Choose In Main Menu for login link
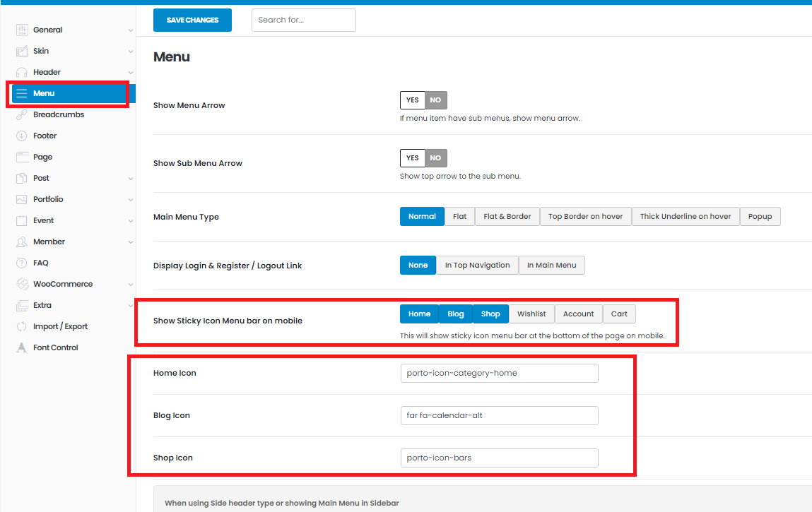 (551, 266)
